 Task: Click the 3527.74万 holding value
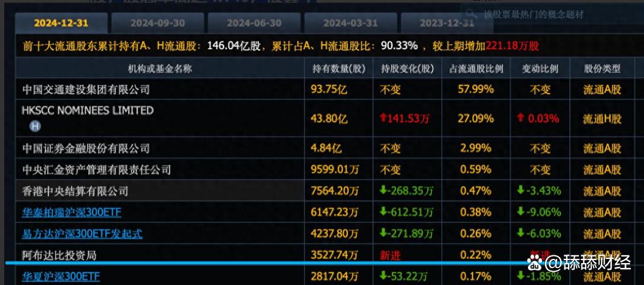[334, 255]
